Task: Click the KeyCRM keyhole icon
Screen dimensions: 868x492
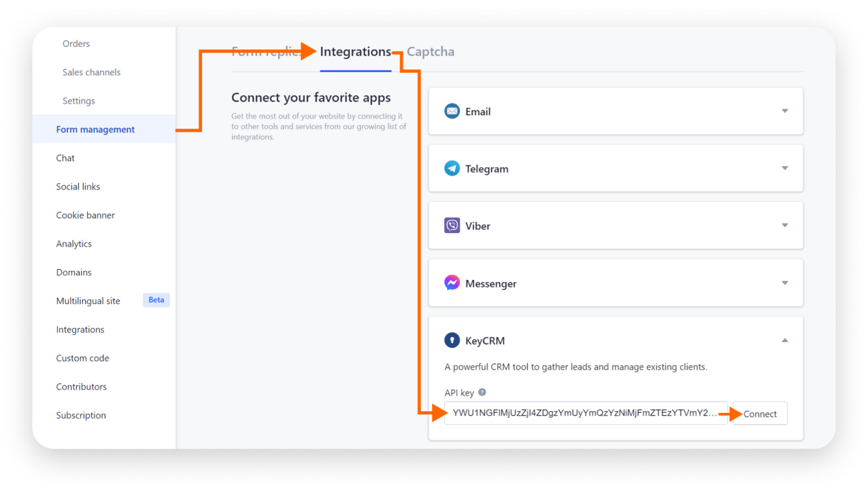Action: (452, 340)
